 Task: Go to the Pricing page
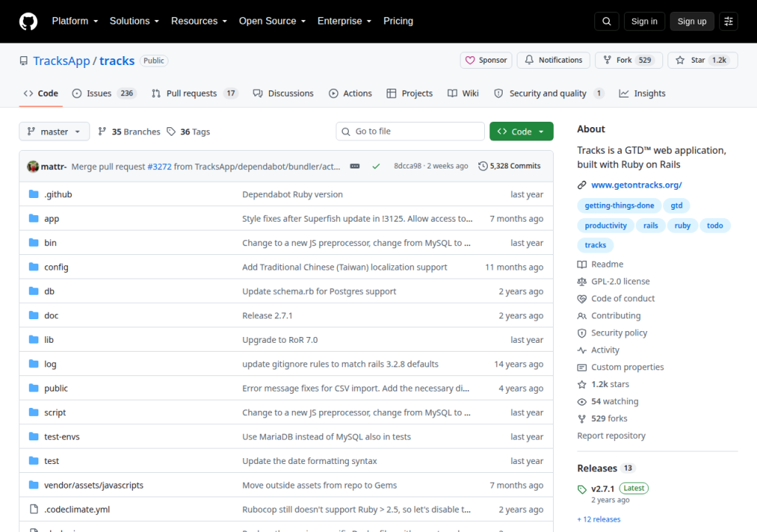(x=398, y=21)
